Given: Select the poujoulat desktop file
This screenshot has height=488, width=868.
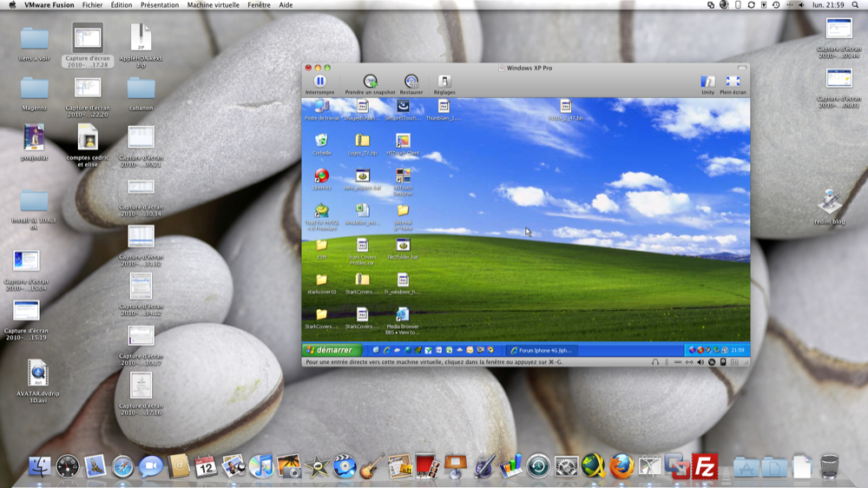Looking at the screenshot, I should (x=34, y=137).
